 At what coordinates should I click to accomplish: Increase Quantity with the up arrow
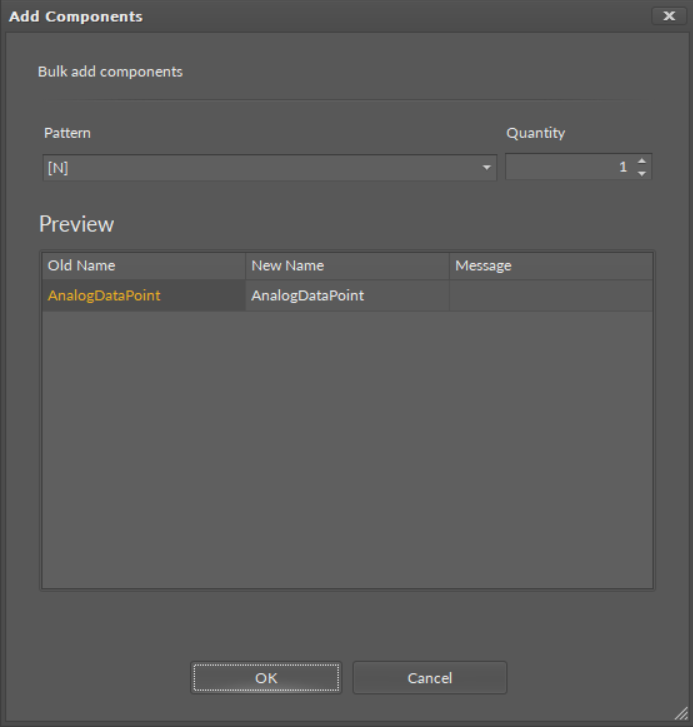[x=642, y=161]
